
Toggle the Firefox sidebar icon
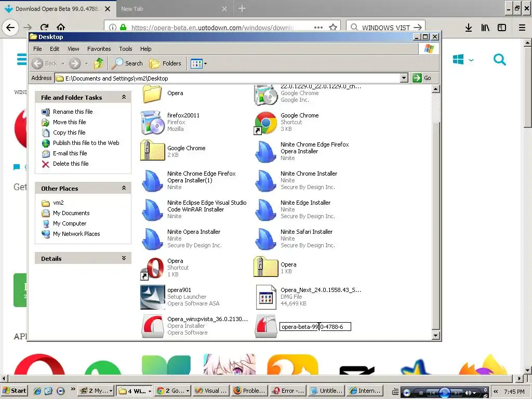click(502, 28)
